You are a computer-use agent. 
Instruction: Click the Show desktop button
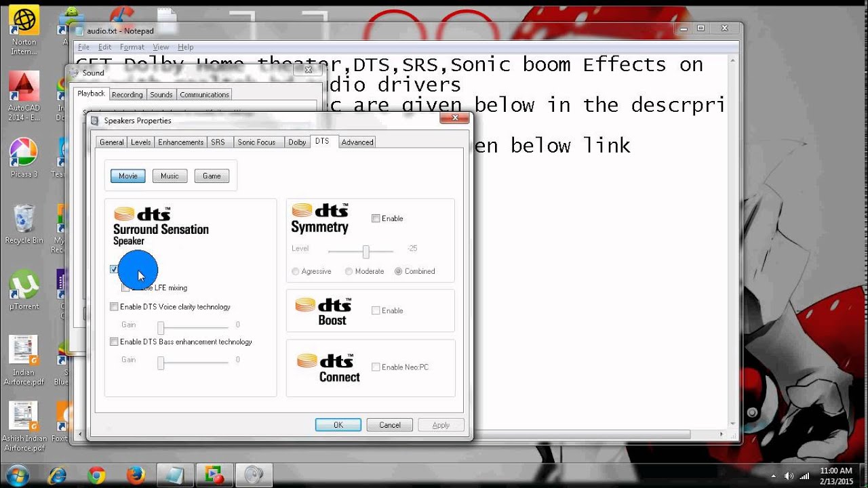pos(863,475)
